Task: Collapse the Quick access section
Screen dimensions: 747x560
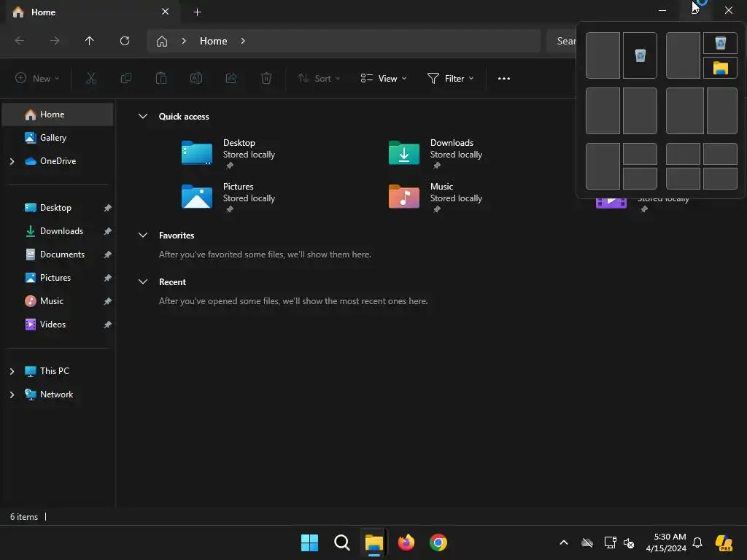Action: pos(142,116)
